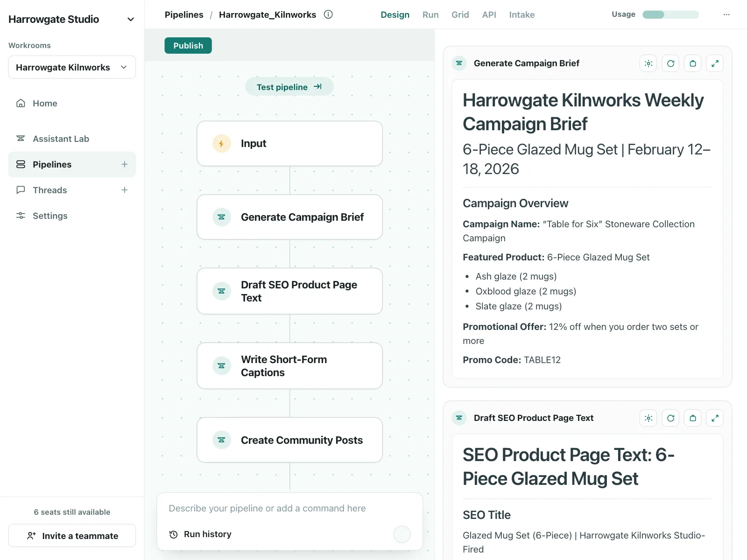Select Pipelines in the sidebar
Screen dimensions: 747x560
pos(72,164)
